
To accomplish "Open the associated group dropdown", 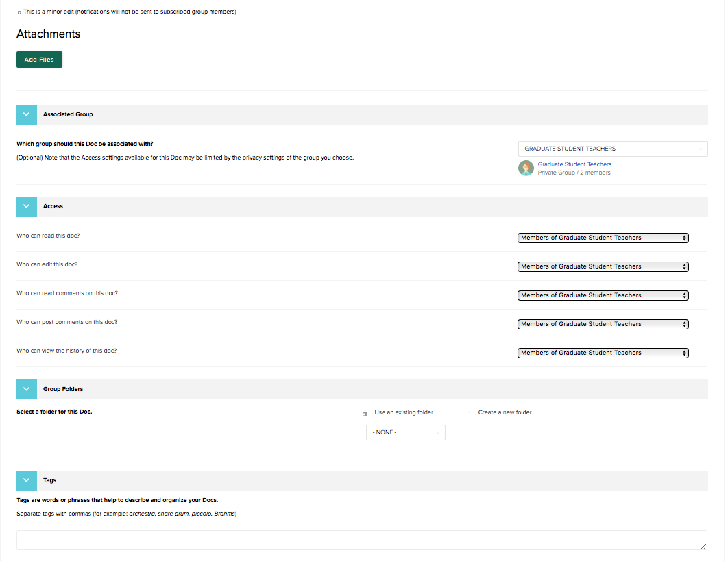I will click(612, 149).
